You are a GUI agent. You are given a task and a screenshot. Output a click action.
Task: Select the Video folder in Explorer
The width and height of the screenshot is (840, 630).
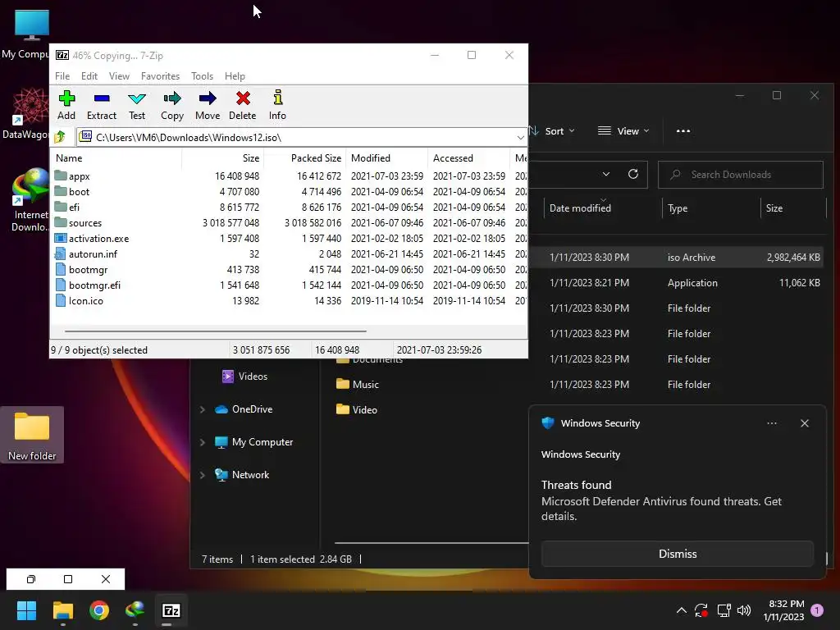tap(357, 410)
